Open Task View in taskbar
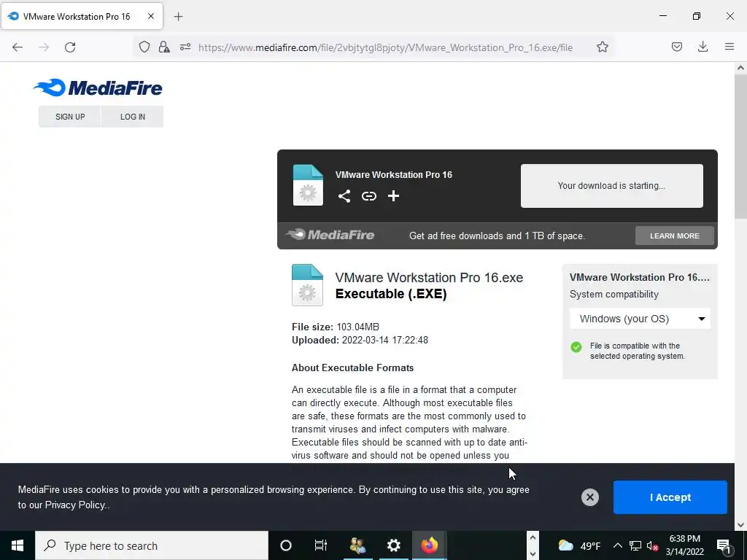Screen dimensions: 747x560 pyautogui.click(x=321, y=545)
